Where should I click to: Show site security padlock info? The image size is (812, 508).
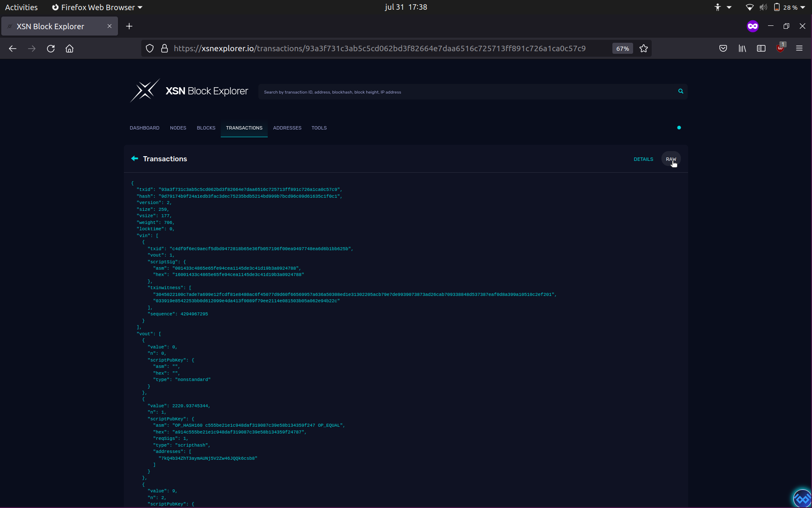coord(165,49)
